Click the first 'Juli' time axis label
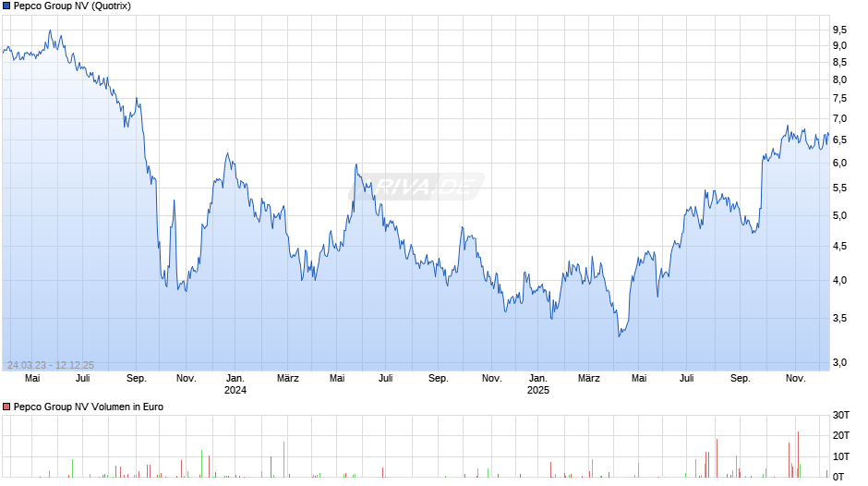Viewport: 868px width, 486px height. 82,379
